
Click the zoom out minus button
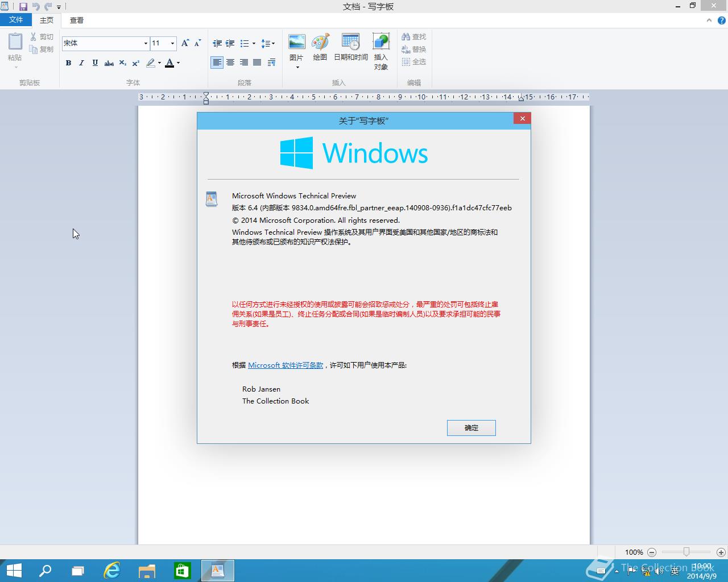tap(652, 552)
